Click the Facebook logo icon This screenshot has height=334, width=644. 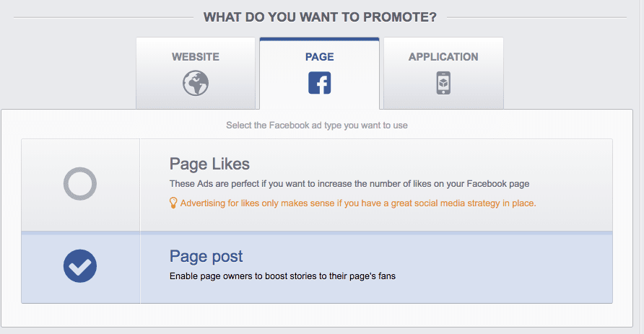pyautogui.click(x=319, y=83)
